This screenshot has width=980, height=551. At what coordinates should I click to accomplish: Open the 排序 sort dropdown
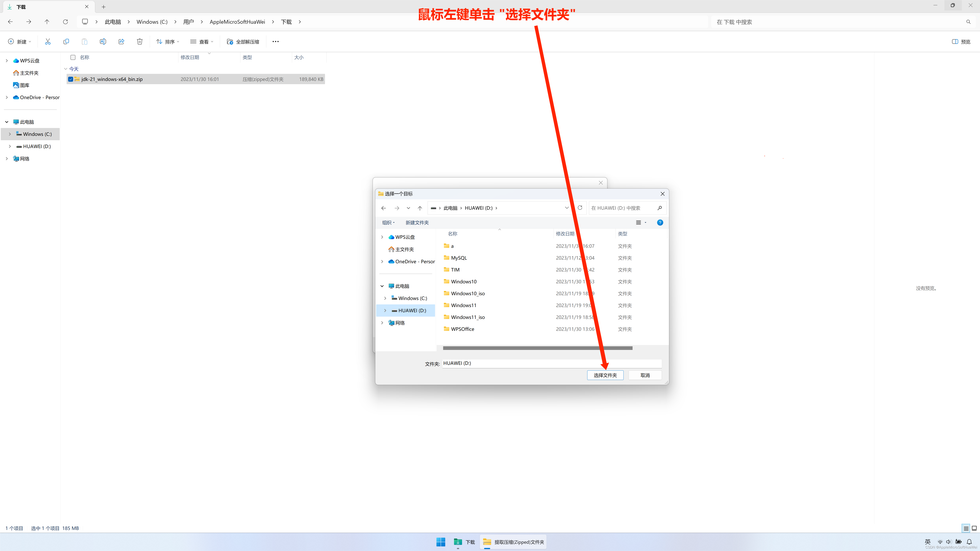point(168,42)
